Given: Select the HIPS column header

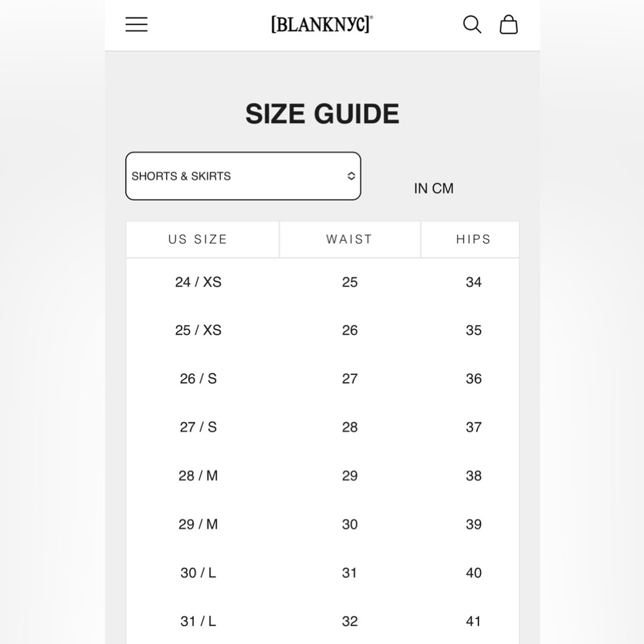Looking at the screenshot, I should pos(473,240).
